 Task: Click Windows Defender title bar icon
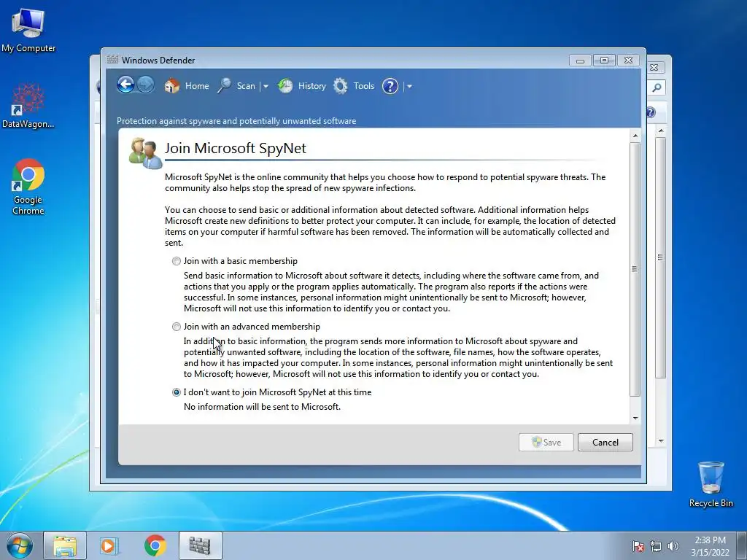tap(112, 60)
